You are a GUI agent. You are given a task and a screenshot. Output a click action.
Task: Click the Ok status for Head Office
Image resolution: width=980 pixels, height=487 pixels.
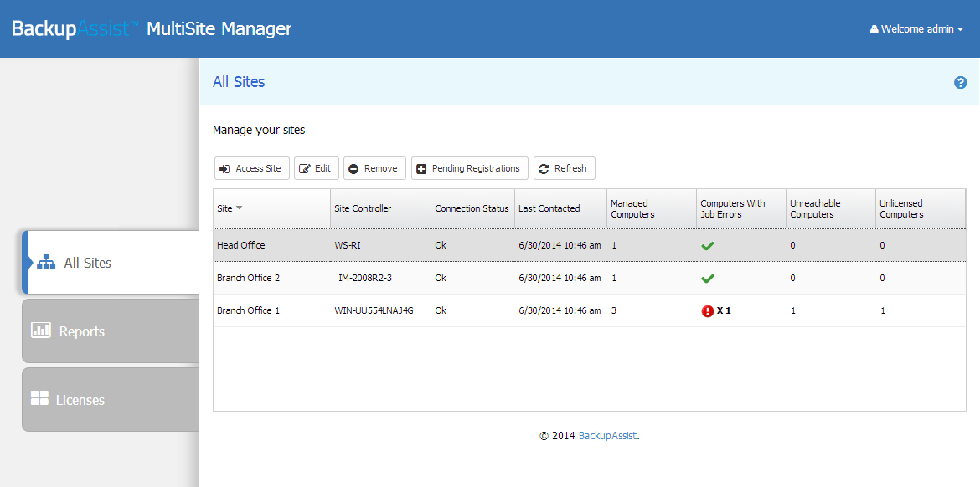[441, 245]
